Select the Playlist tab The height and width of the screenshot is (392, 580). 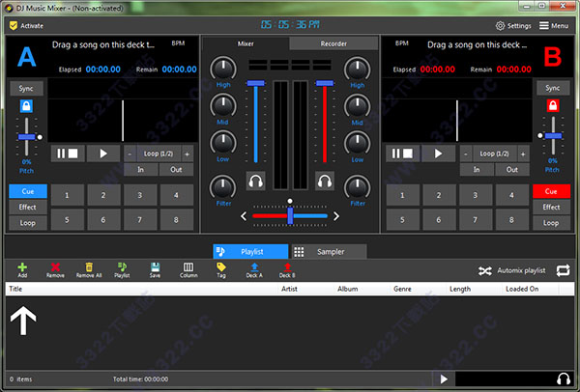(250, 252)
